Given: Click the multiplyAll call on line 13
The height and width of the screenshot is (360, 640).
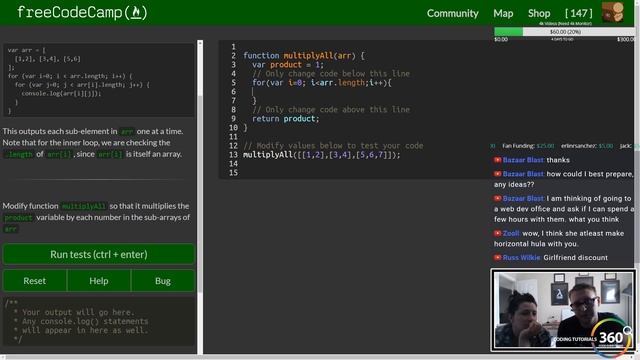Looking at the screenshot, I should coord(322,155).
